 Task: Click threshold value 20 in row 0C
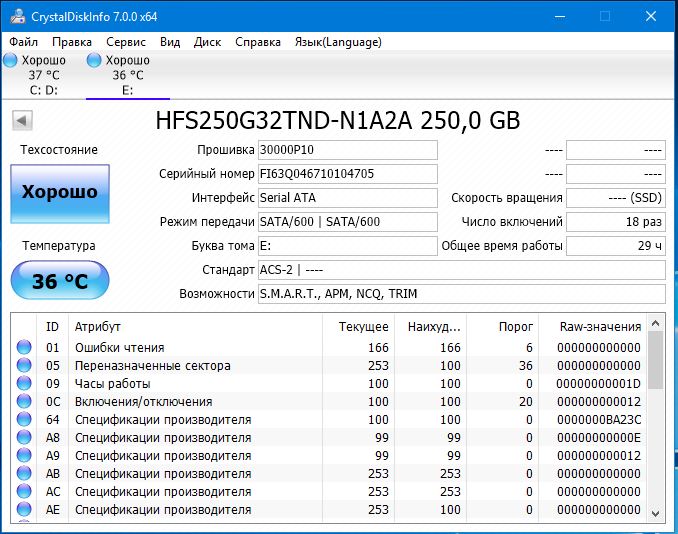point(525,402)
